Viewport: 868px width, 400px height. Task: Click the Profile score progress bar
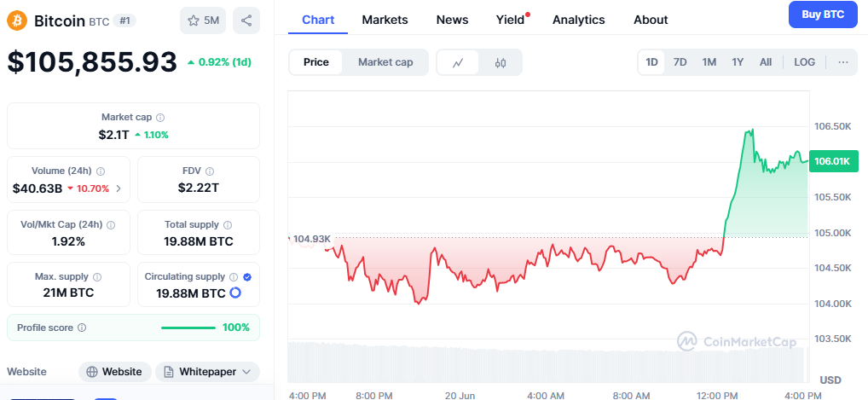pos(188,328)
